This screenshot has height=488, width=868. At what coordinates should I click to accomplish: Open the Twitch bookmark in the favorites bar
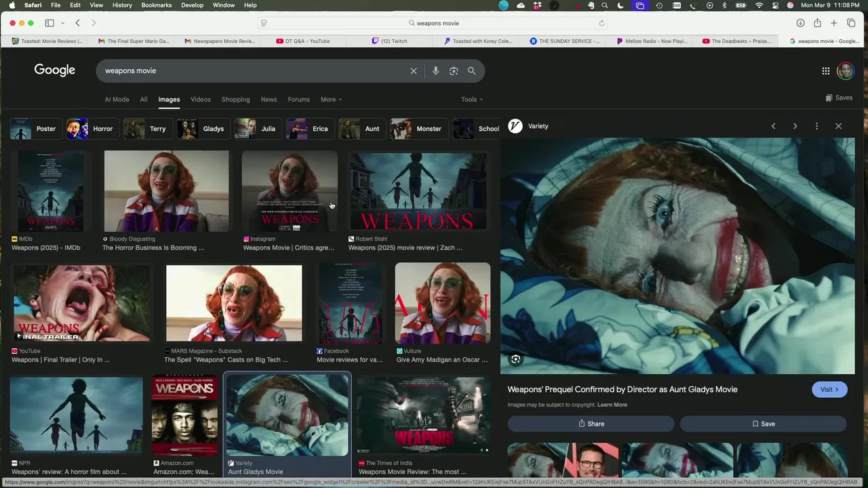click(x=389, y=41)
